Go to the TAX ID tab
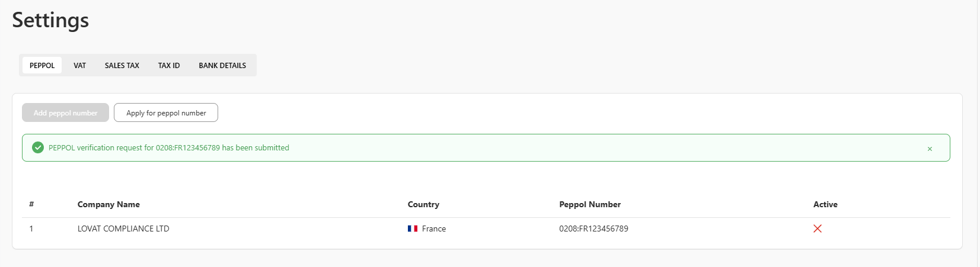 tap(169, 65)
